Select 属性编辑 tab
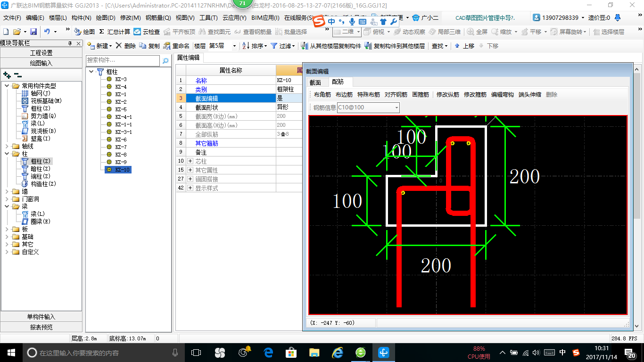Viewport: 644px width, 362px height. (x=188, y=58)
